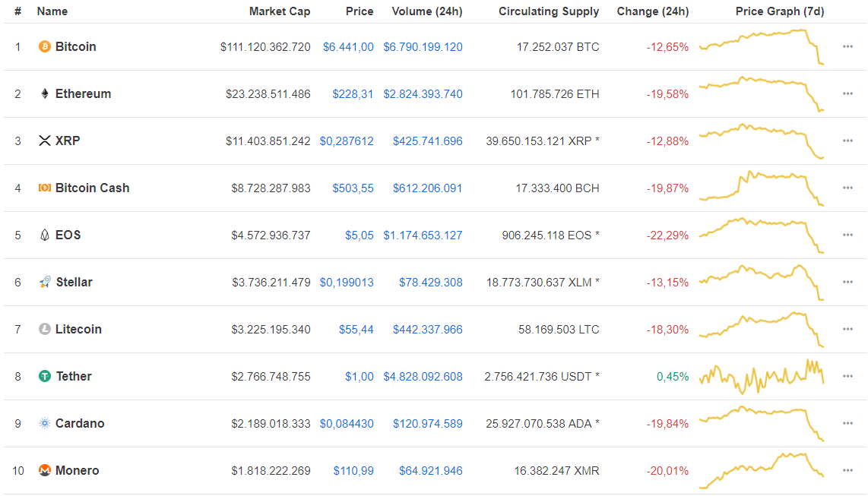Open the more options menu for Ethereum
The height and width of the screenshot is (496, 868).
point(847,93)
